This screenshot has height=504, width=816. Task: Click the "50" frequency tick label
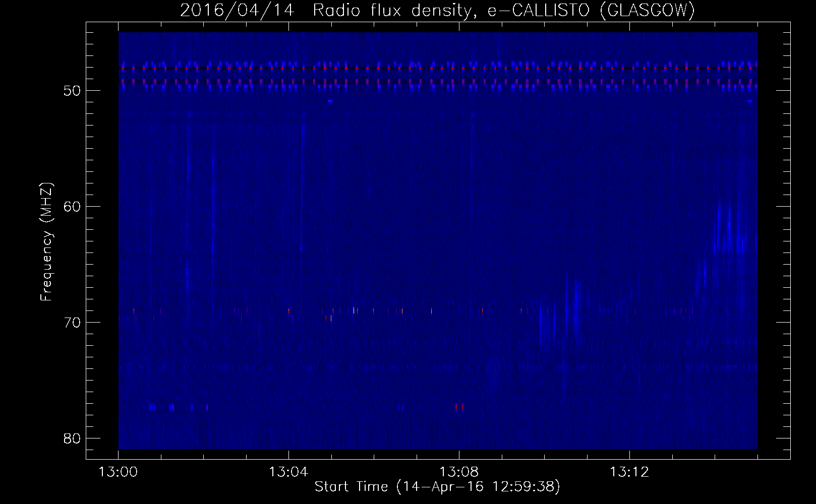click(x=72, y=91)
